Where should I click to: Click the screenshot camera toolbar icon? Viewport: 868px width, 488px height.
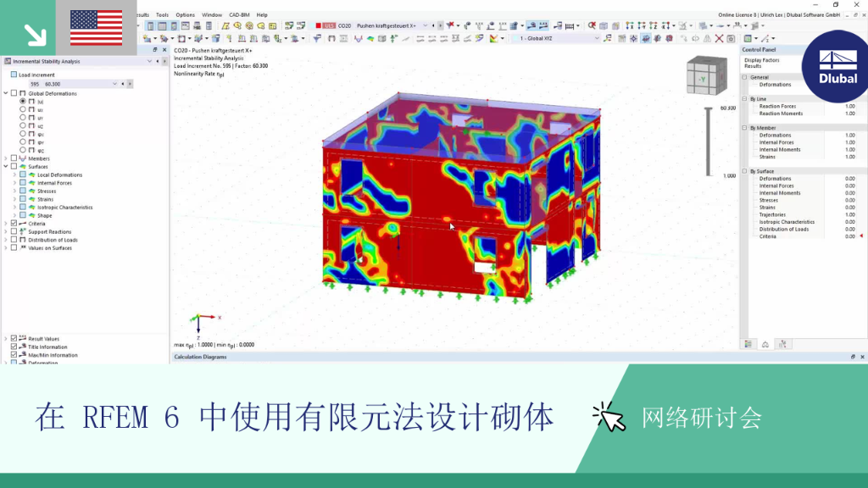pyautogui.click(x=732, y=39)
